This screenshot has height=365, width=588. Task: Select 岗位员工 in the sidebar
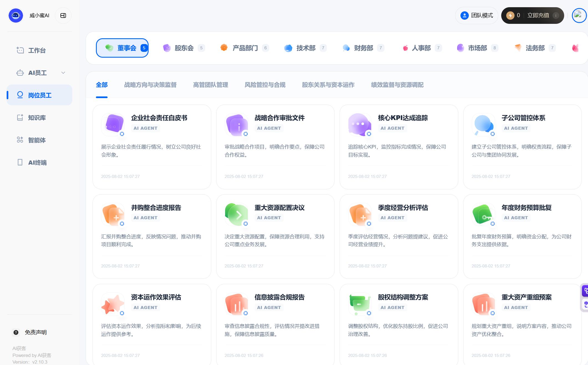tap(39, 95)
